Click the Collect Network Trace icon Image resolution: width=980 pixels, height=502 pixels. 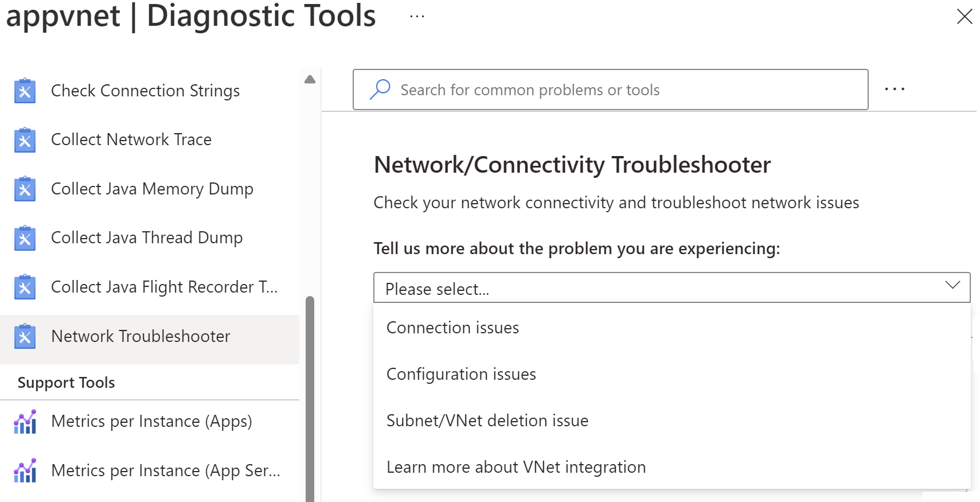[25, 140]
